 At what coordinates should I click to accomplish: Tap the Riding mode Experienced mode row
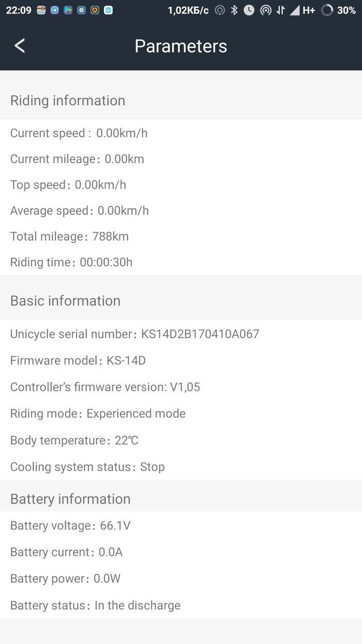click(98, 414)
